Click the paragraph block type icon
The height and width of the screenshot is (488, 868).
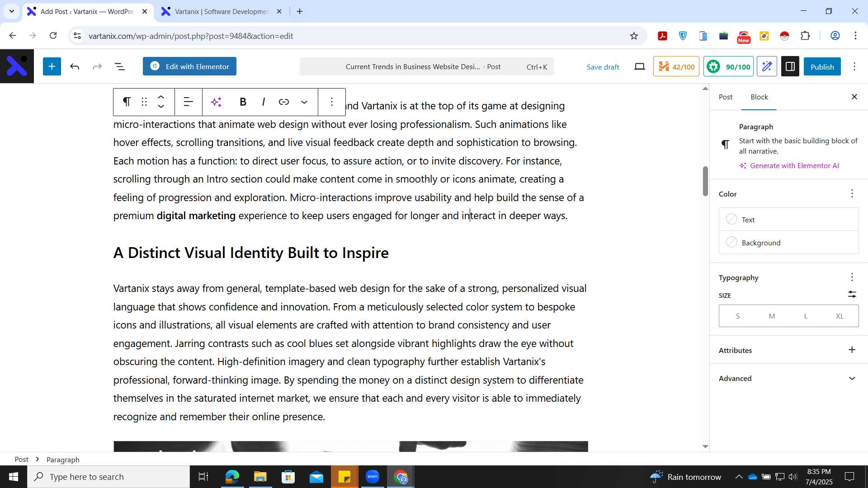[127, 102]
